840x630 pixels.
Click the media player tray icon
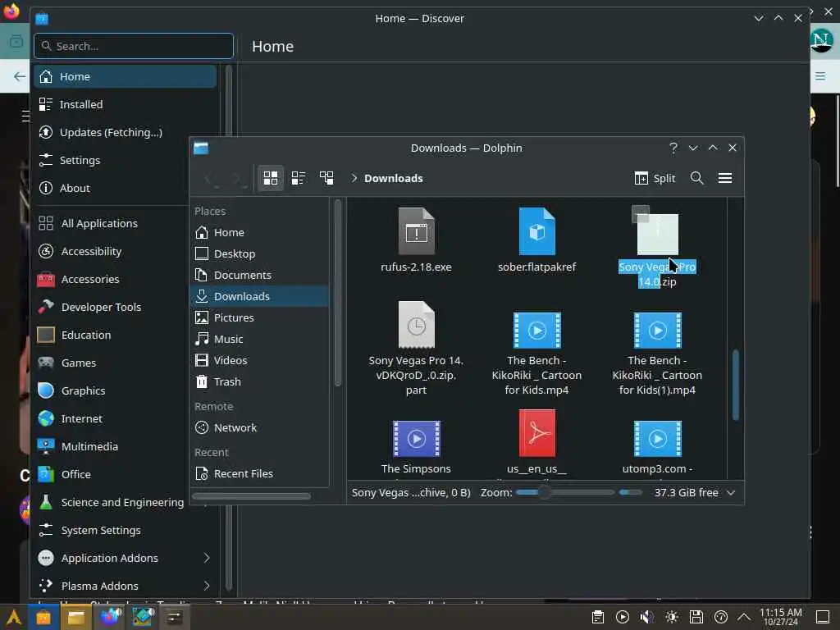tap(623, 617)
